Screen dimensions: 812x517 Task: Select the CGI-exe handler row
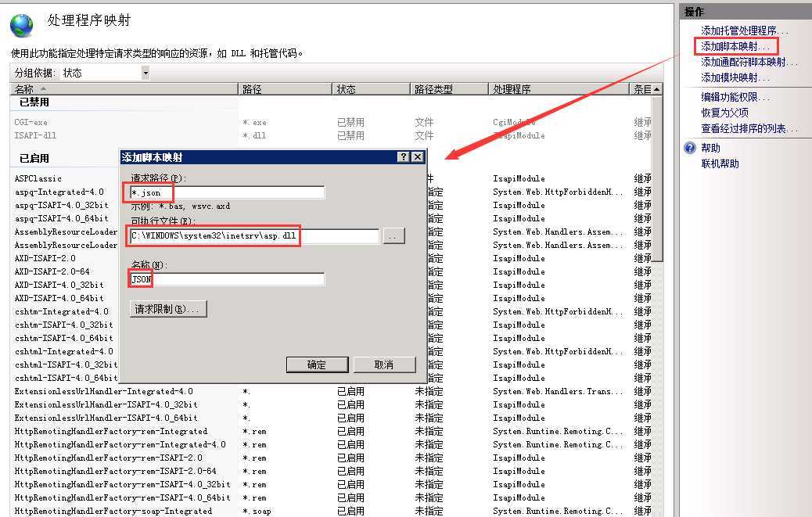332,123
